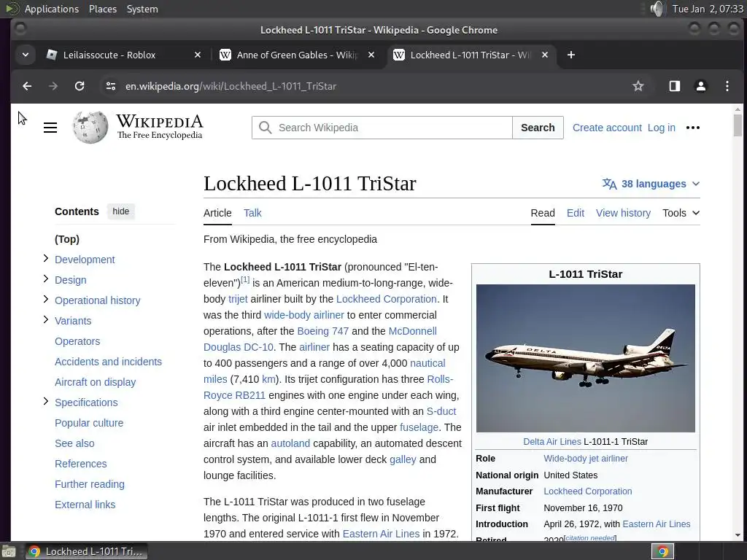The height and width of the screenshot is (560, 747).
Task: Expand the Development section in Contents
Action: tap(46, 258)
